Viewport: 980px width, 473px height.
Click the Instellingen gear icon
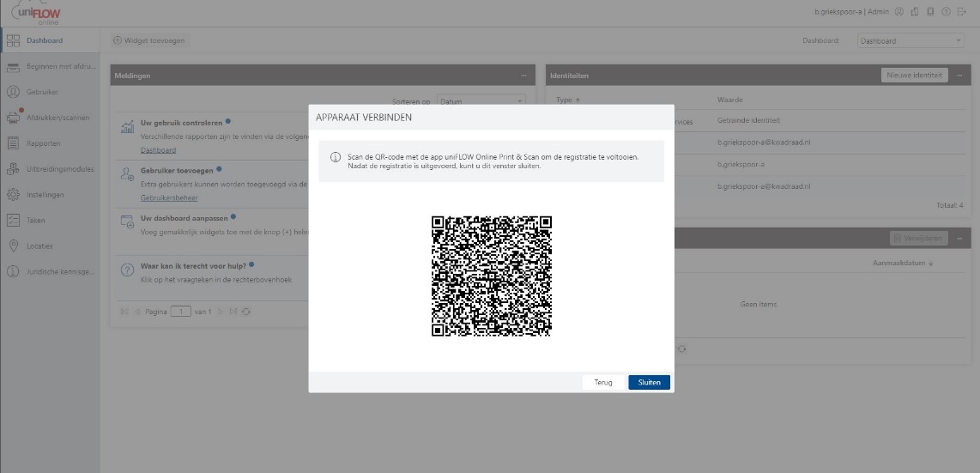[13, 194]
